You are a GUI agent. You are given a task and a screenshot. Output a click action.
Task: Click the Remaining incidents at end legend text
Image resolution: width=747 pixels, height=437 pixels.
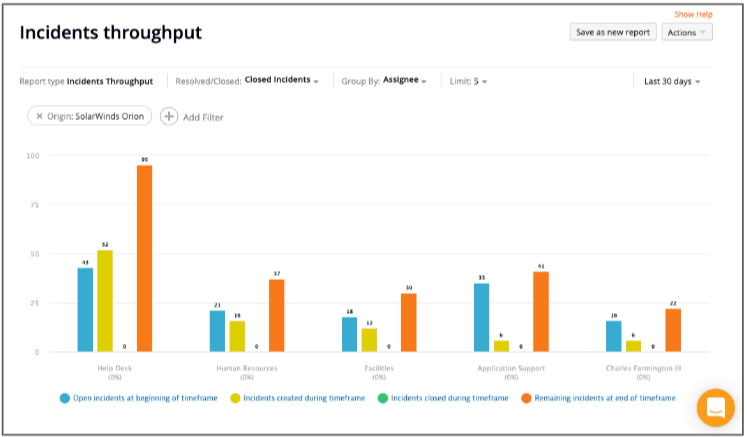(605, 398)
